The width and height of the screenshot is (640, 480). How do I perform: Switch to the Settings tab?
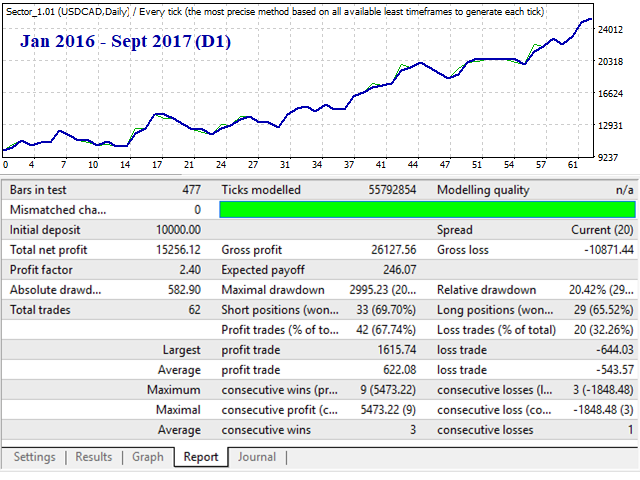click(35, 457)
